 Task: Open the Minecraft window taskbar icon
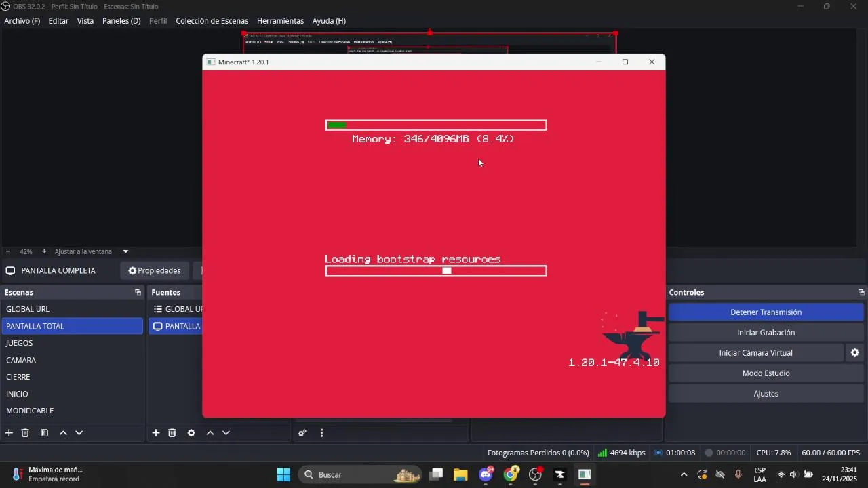pos(585,474)
